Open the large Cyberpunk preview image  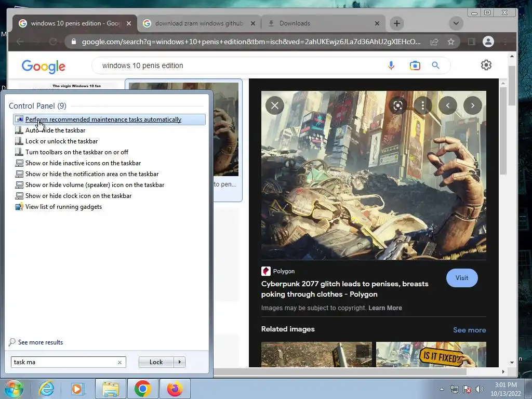374,176
